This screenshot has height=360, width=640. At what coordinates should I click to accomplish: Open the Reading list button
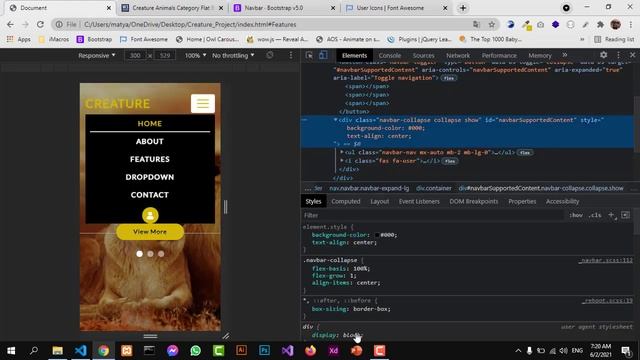pos(614,39)
